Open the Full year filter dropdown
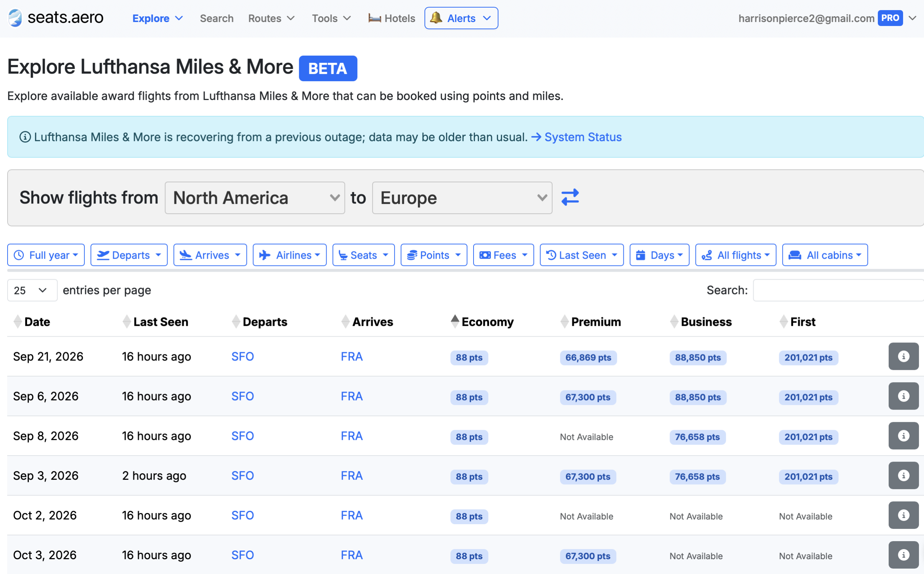924x574 pixels. [46, 255]
